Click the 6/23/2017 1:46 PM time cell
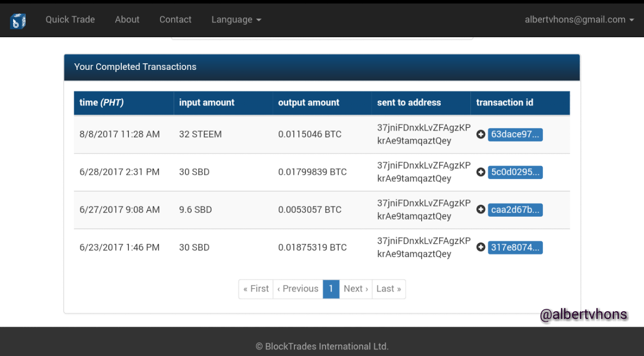The image size is (644, 356). (x=120, y=247)
